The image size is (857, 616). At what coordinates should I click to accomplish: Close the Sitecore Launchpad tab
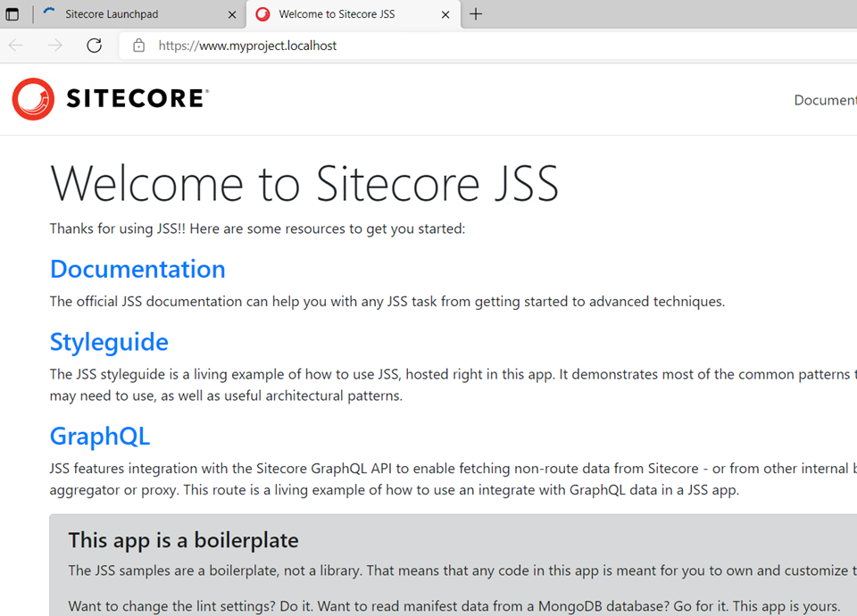pyautogui.click(x=232, y=15)
